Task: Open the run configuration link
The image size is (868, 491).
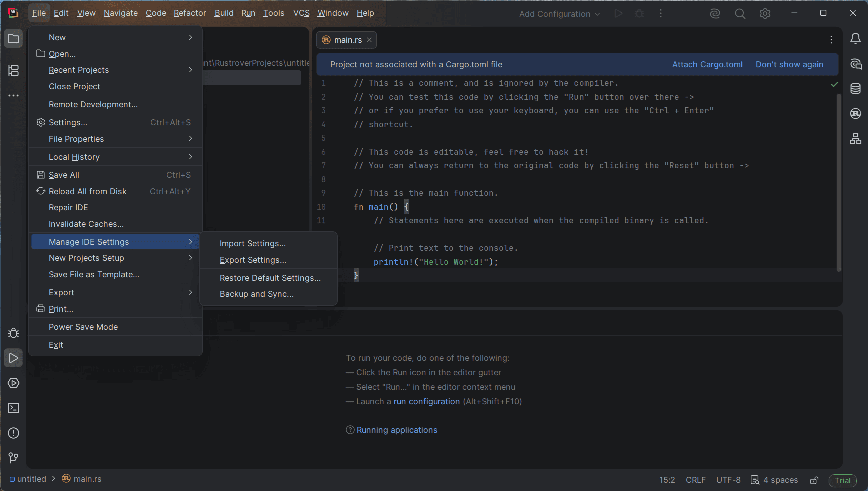Action: point(426,401)
